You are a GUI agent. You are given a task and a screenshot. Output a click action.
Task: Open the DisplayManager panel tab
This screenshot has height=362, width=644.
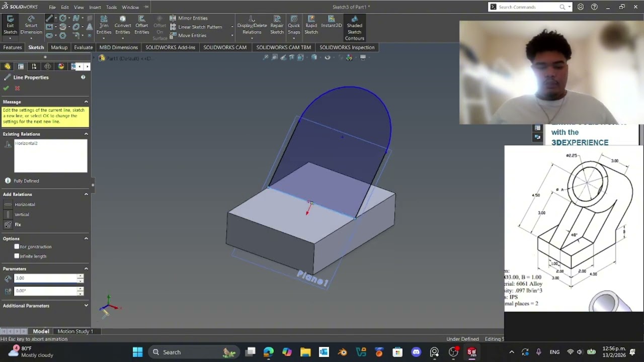tap(61, 66)
